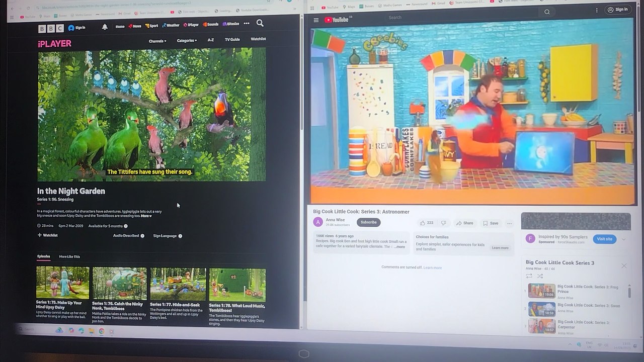
Task: Click the Sign Language option
Action: (165, 235)
